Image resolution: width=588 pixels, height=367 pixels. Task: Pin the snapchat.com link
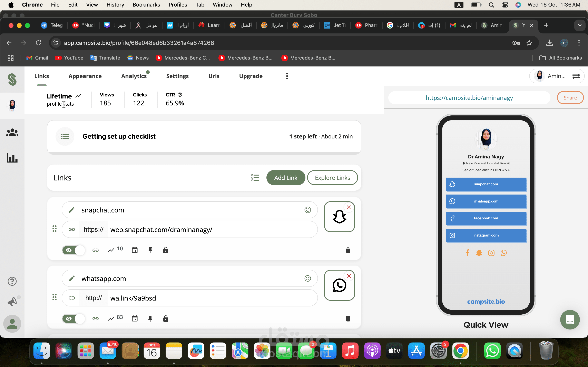150,250
